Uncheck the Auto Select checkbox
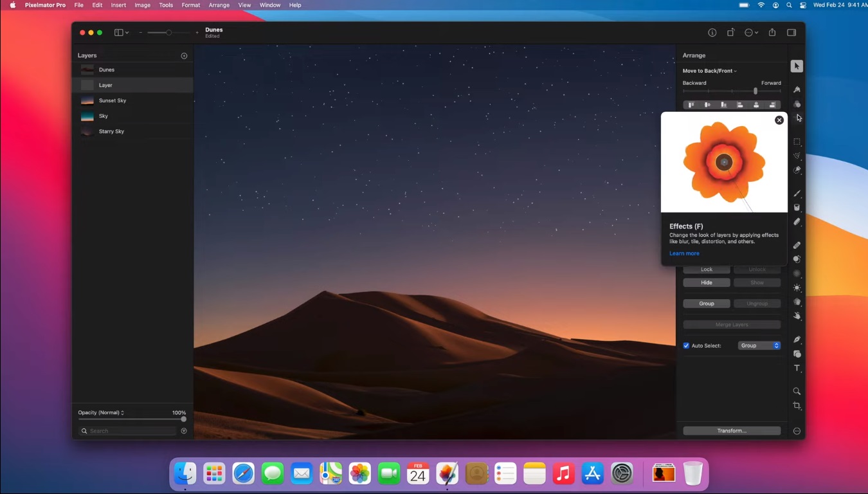 pos(686,345)
